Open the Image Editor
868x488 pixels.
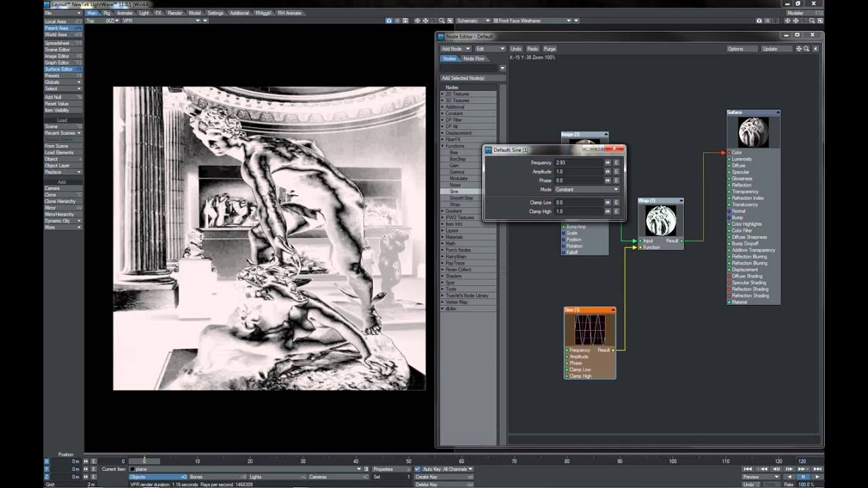coord(63,56)
